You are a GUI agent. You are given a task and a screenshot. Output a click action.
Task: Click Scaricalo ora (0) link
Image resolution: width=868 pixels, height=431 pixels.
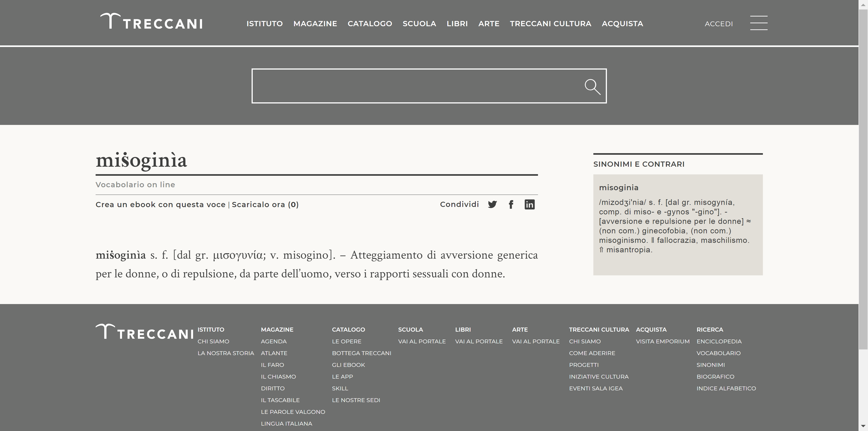[265, 204]
